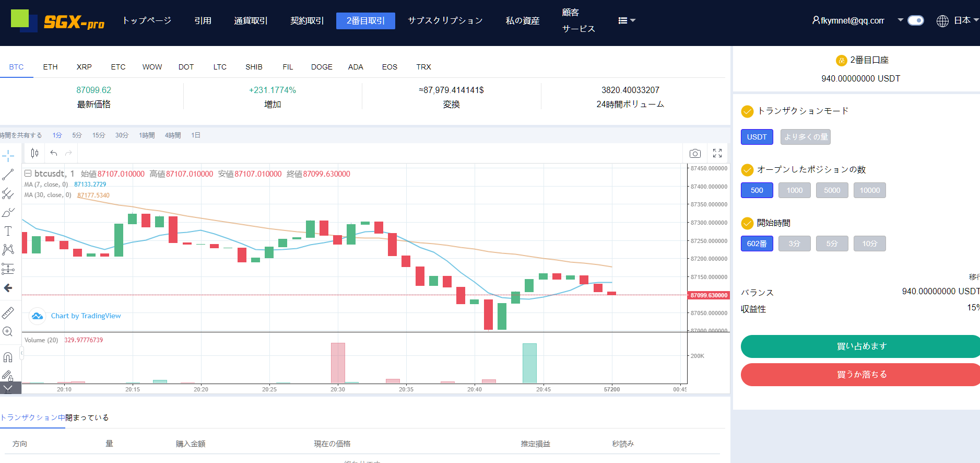Select the trend line drawing tool
Image resolution: width=980 pixels, height=463 pixels.
(8, 175)
